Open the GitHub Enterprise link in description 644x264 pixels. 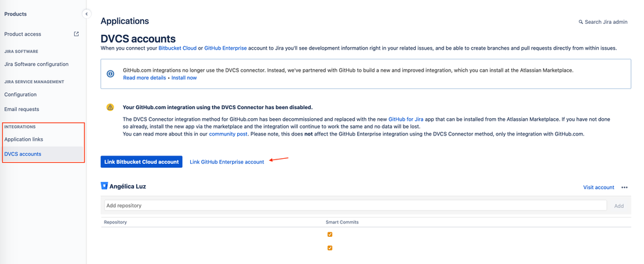click(x=226, y=48)
